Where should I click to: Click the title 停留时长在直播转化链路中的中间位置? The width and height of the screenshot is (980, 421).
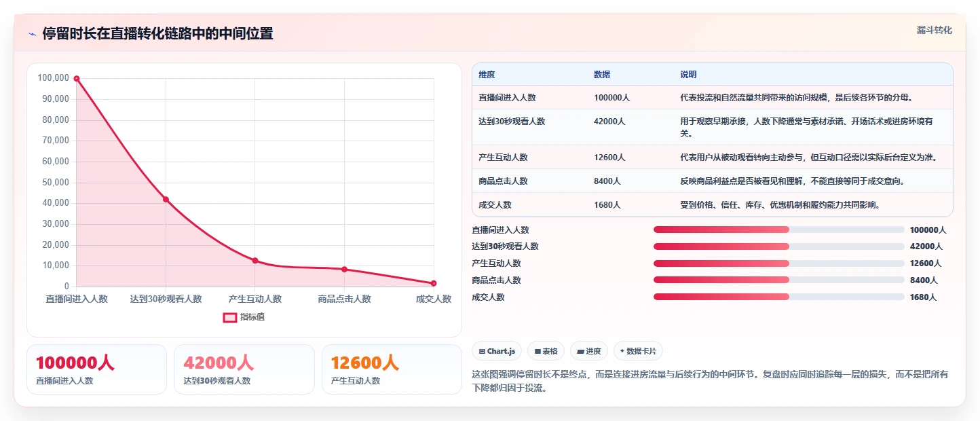pos(157,34)
